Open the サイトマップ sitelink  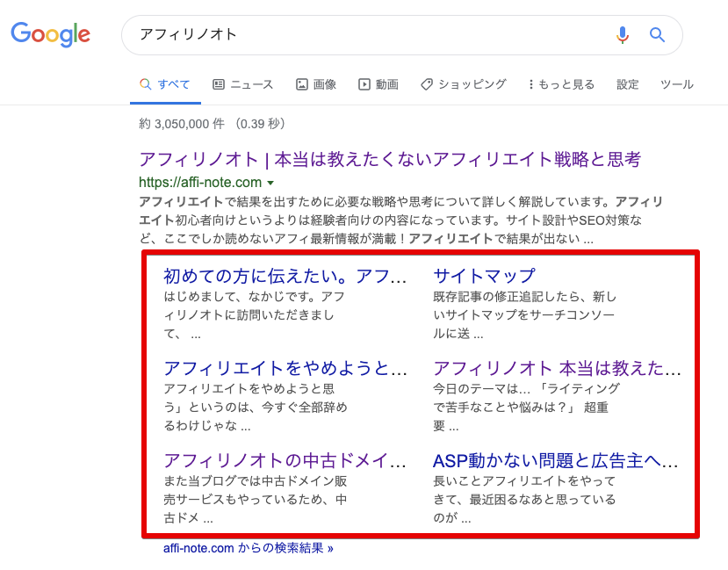pos(485,275)
